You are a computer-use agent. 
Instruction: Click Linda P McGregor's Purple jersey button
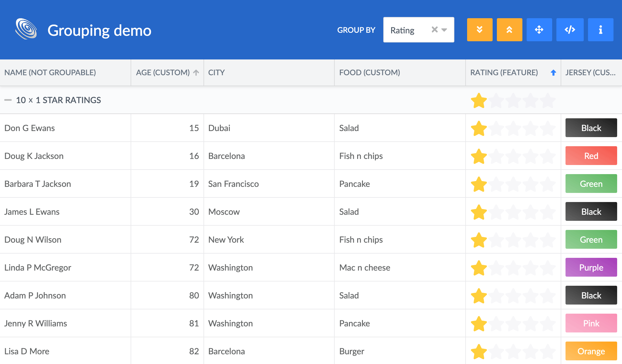pos(591,267)
